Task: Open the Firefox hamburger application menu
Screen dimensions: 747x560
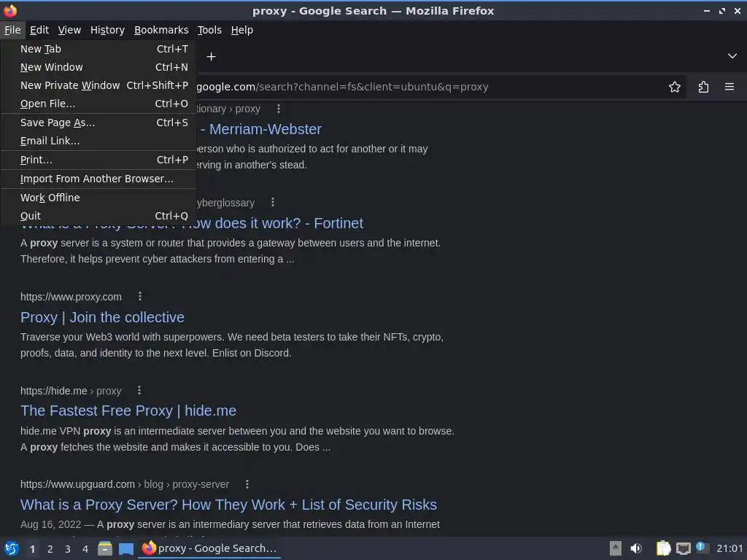Action: [729, 87]
